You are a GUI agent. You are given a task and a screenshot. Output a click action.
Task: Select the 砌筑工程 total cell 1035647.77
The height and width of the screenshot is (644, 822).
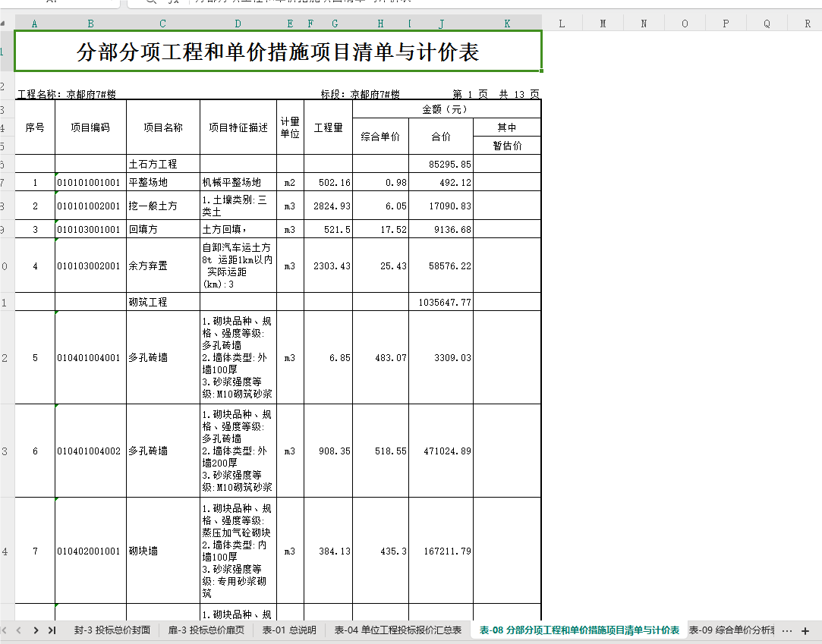click(x=441, y=303)
